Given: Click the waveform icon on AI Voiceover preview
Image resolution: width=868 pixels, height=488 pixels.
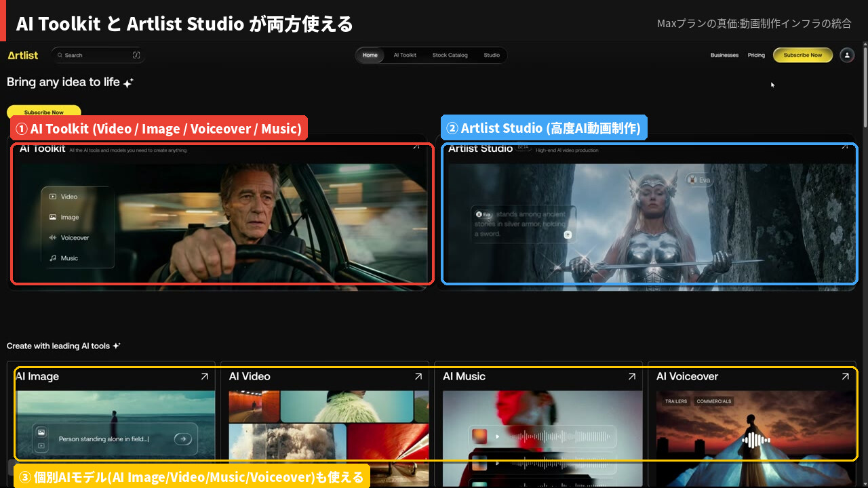Looking at the screenshot, I should 755,441.
